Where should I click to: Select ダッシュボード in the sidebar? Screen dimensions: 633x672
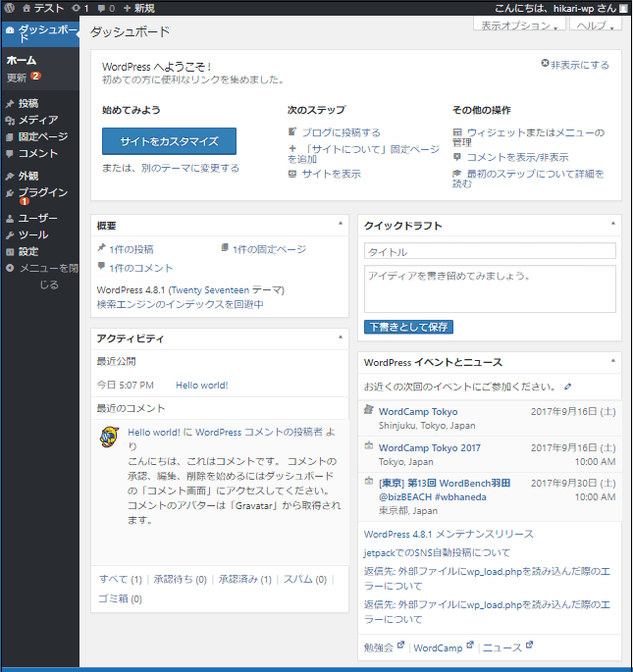click(x=41, y=33)
